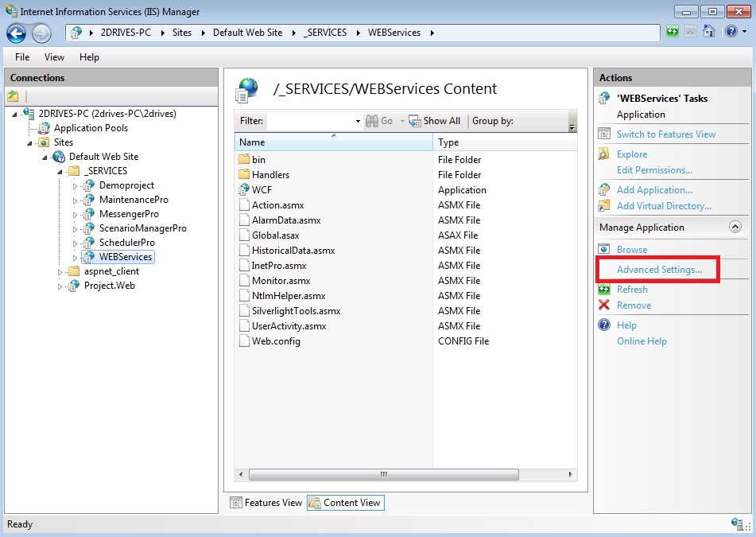The image size is (756, 537).
Task: Click the WCF application icon in the list
Action: pyautogui.click(x=245, y=190)
